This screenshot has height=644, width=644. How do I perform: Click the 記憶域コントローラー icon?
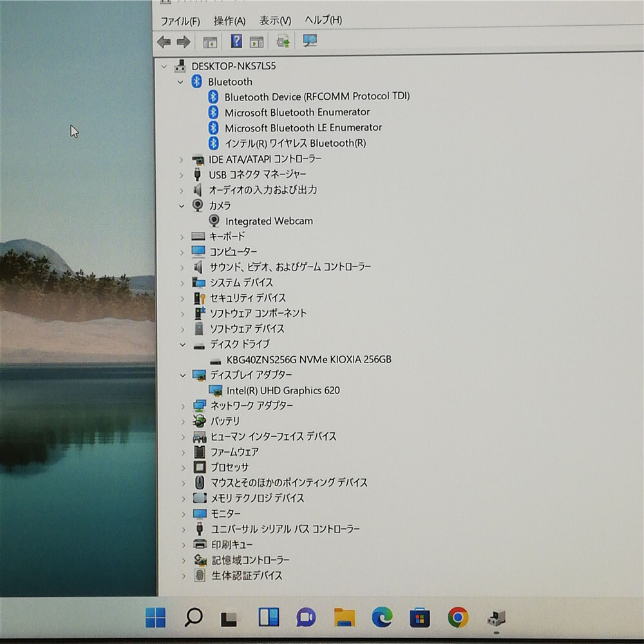(200, 560)
